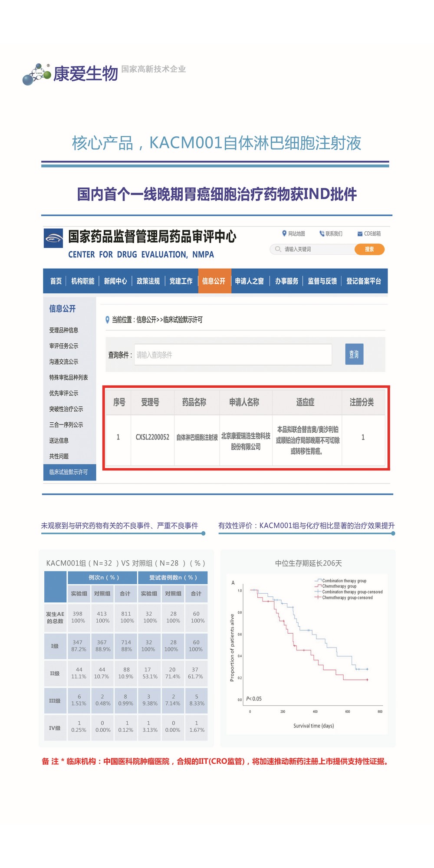Click the 受理号 column header

(x=150, y=402)
